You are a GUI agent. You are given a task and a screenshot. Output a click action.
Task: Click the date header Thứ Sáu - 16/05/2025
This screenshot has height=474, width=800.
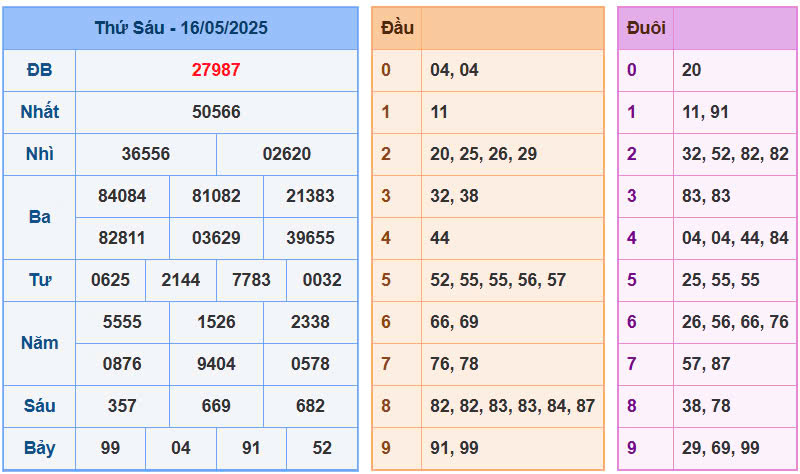click(x=181, y=28)
